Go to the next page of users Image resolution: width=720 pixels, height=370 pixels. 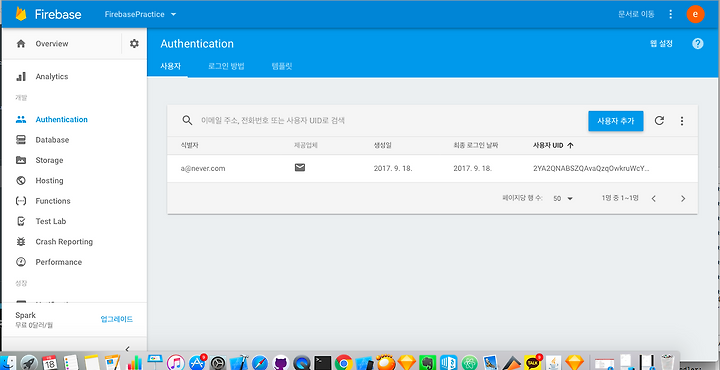[683, 198]
